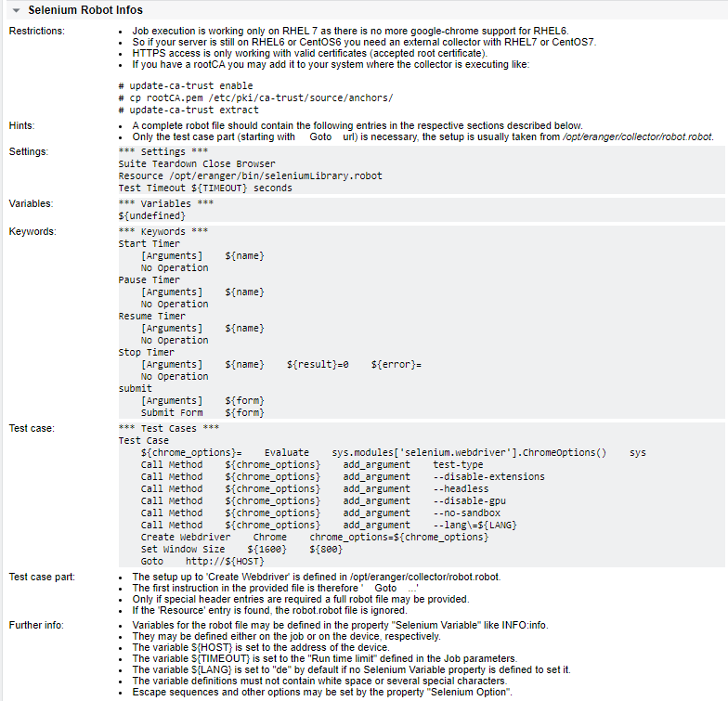Click the 'Further info:' label
Viewport: 728px width, 701px height.
pyautogui.click(x=35, y=626)
